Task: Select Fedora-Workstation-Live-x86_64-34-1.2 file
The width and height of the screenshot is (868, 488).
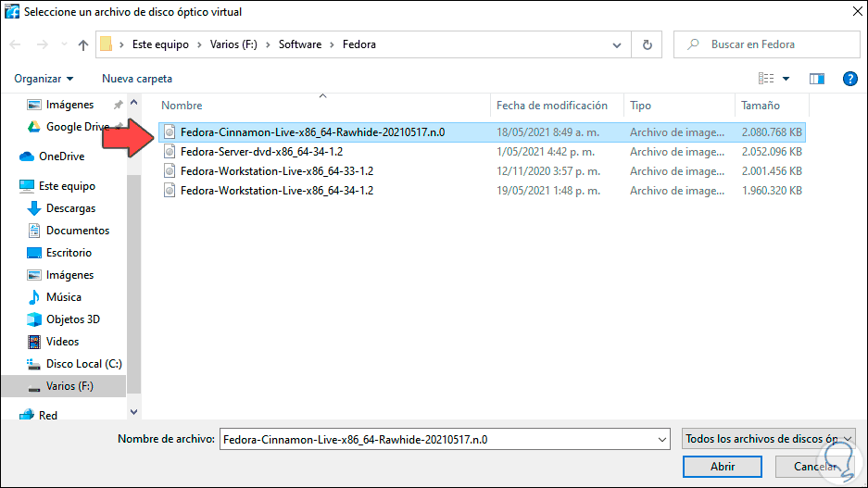Action: [482, 191]
